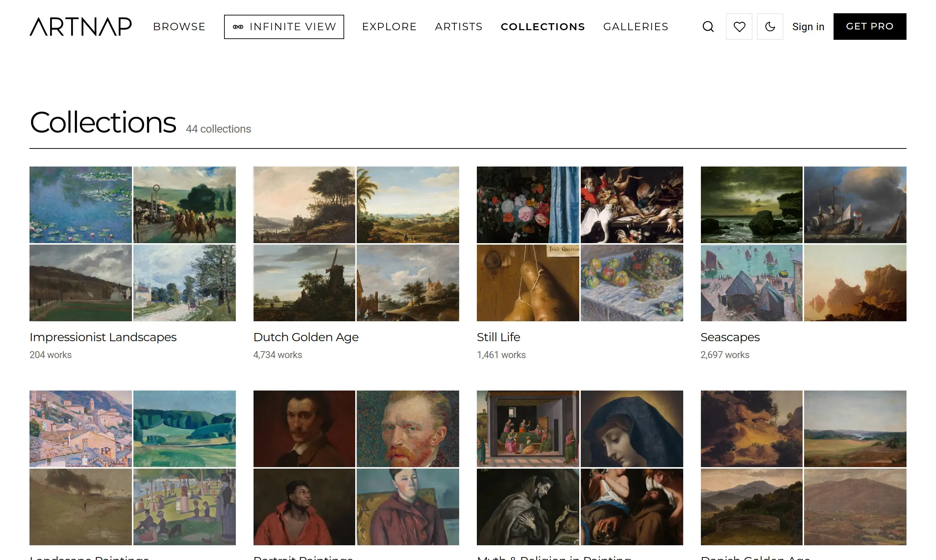936x560 pixels.
Task: Click the sailing ship seascape thumbnail
Action: [x=855, y=204]
